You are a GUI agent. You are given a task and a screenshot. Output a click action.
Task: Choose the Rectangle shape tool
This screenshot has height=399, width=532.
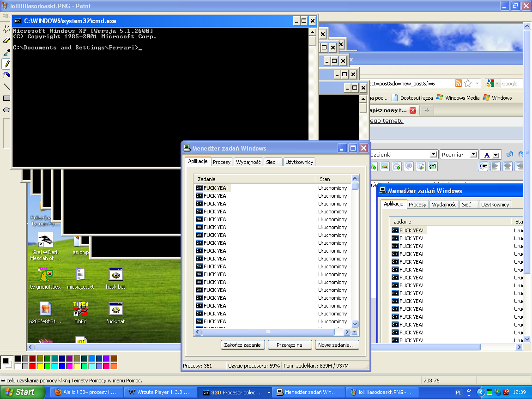coord(6,98)
